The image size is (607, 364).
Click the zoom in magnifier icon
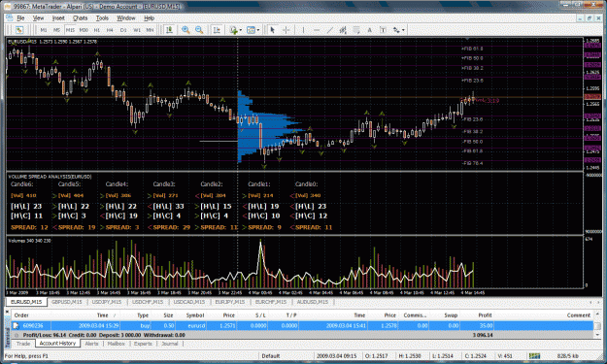click(x=185, y=30)
